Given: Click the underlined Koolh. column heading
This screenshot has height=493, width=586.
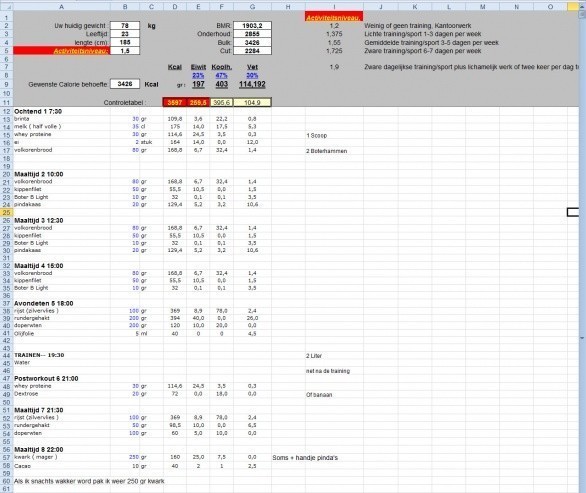Looking at the screenshot, I should point(222,67).
